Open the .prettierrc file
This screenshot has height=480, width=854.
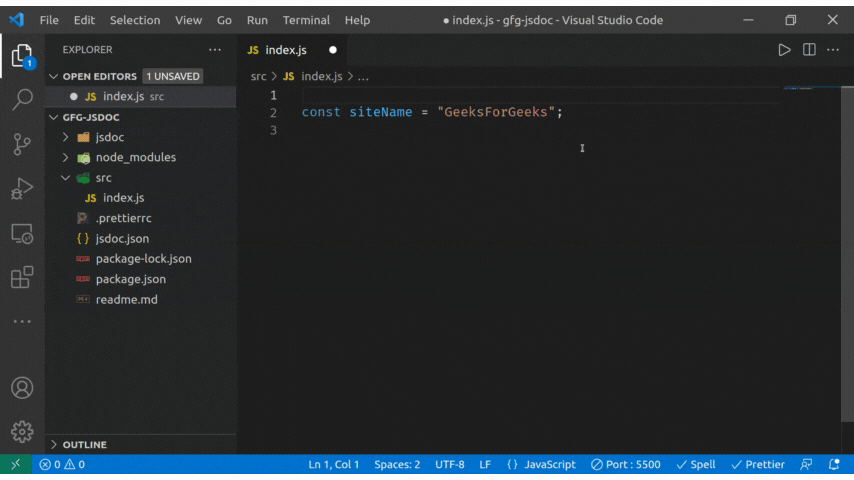click(141, 218)
